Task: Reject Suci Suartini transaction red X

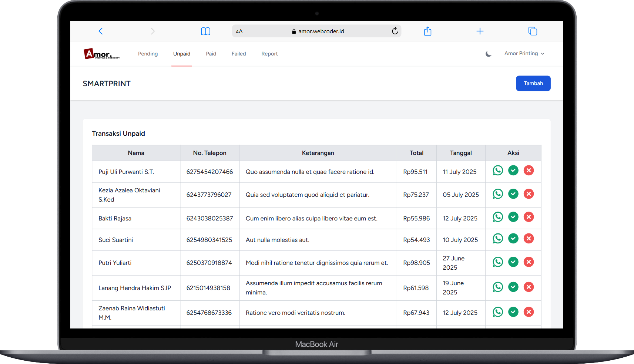Action: tap(529, 239)
